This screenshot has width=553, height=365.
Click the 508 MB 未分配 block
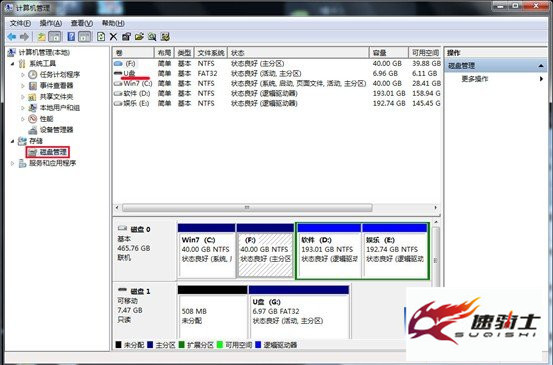tap(212, 312)
